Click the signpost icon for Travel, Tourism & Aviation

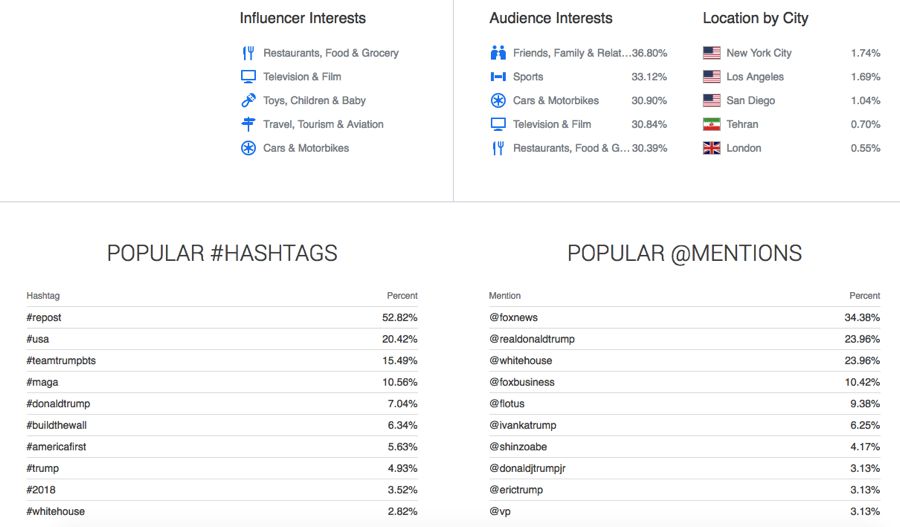click(248, 124)
